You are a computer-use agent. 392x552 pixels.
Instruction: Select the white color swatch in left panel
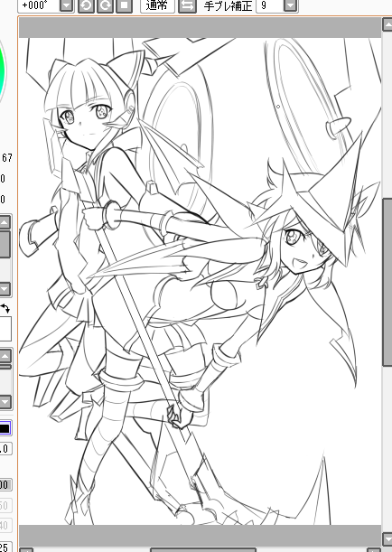coord(5,329)
